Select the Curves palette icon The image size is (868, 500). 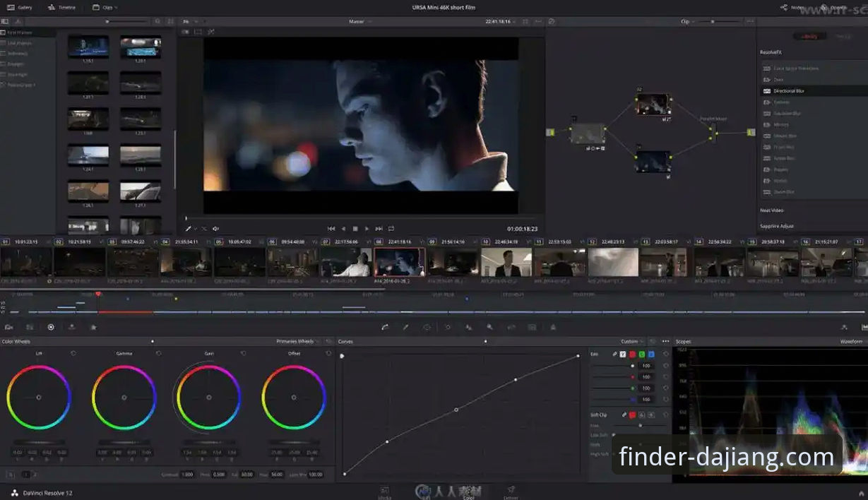[x=385, y=327]
